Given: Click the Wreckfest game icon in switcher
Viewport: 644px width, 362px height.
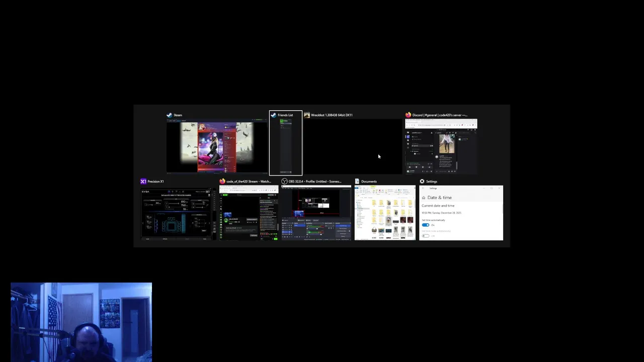Looking at the screenshot, I should click(306, 115).
